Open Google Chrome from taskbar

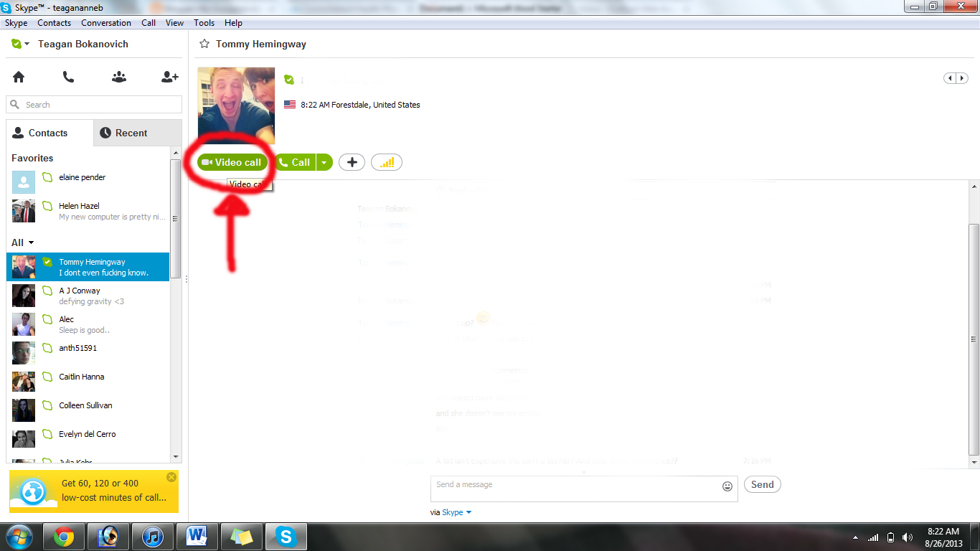[x=64, y=537]
